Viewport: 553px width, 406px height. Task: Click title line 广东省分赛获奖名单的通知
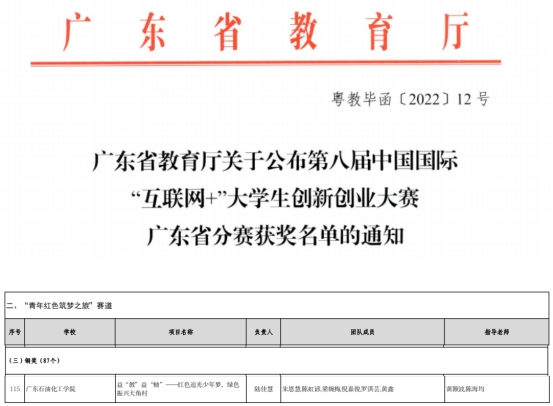coord(275,236)
